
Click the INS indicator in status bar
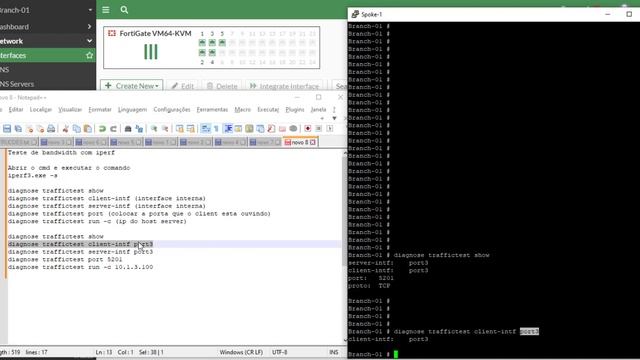(333, 352)
